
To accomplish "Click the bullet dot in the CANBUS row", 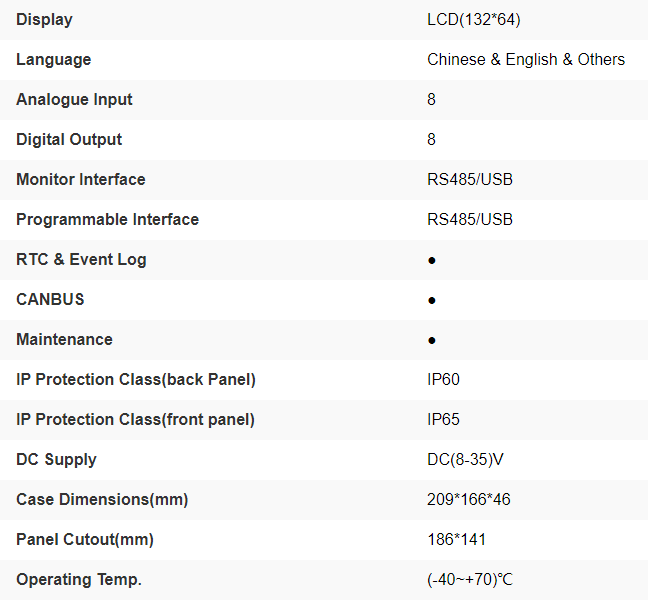I will [432, 300].
